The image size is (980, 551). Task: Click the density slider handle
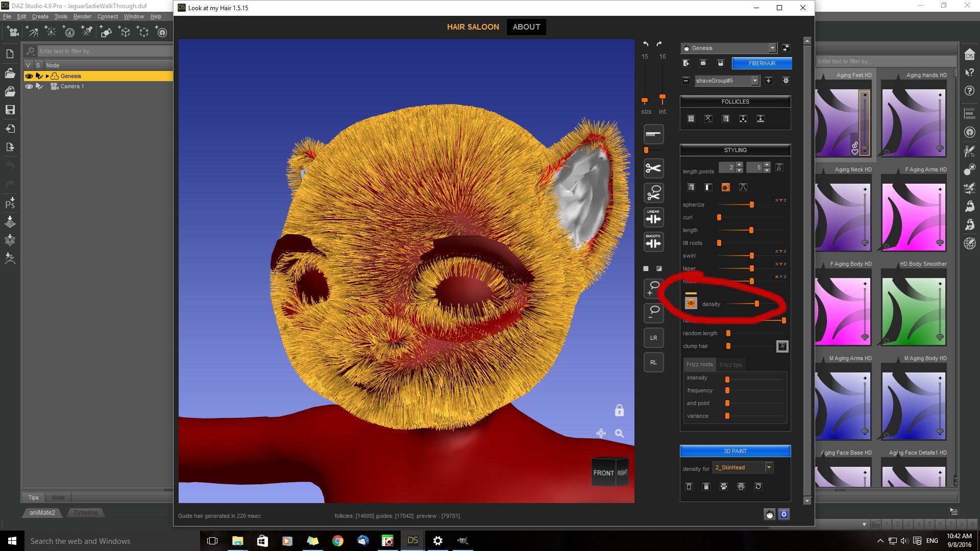[756, 304]
